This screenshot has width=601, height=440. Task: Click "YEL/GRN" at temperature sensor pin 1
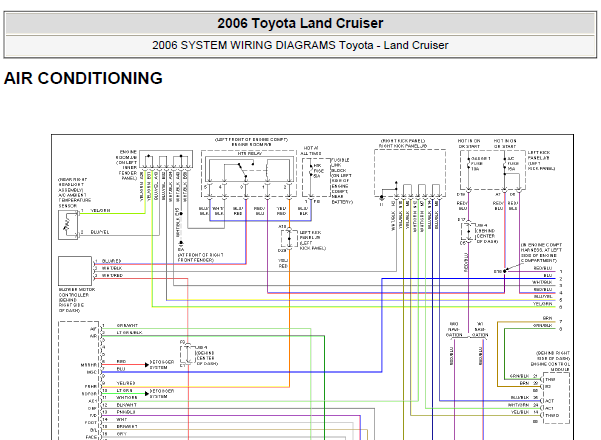tap(100, 210)
